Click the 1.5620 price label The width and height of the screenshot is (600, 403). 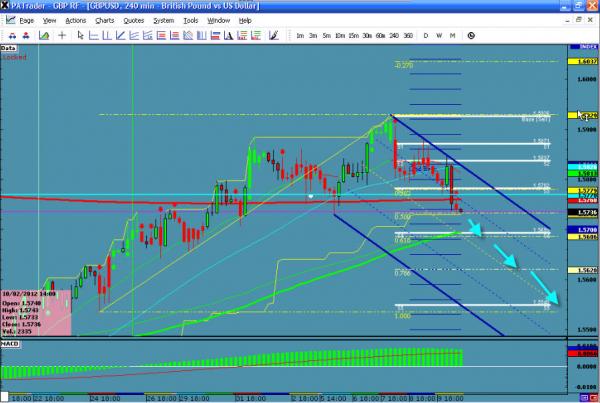583,270
